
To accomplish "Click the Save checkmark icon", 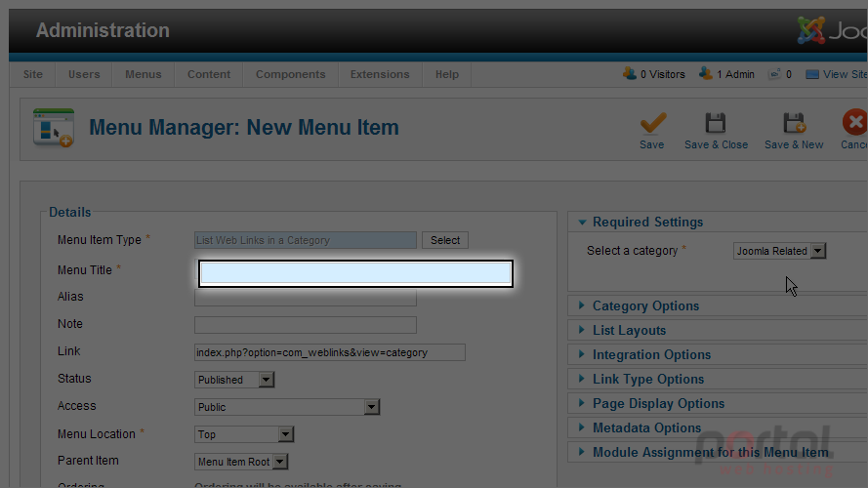I will coord(653,123).
